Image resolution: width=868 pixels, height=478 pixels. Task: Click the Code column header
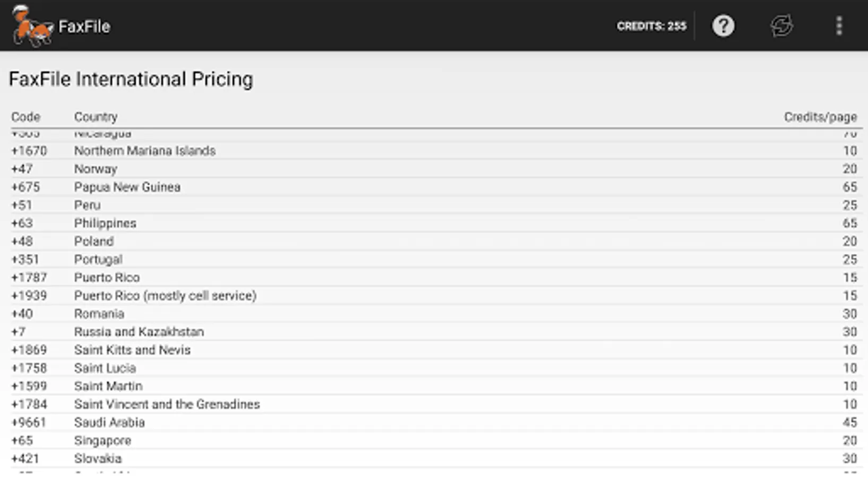[25, 117]
